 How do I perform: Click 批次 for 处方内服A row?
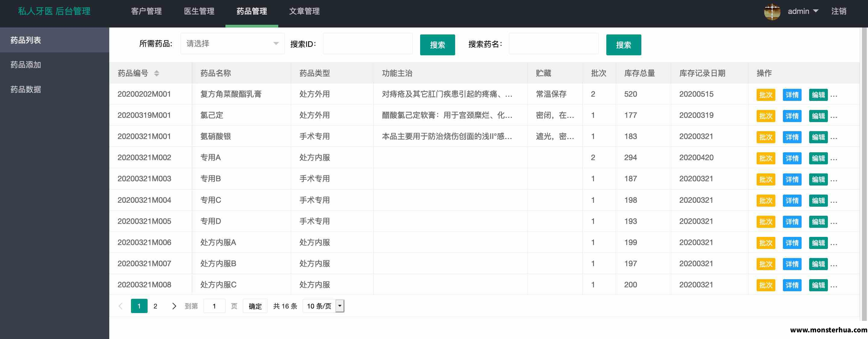(x=766, y=243)
